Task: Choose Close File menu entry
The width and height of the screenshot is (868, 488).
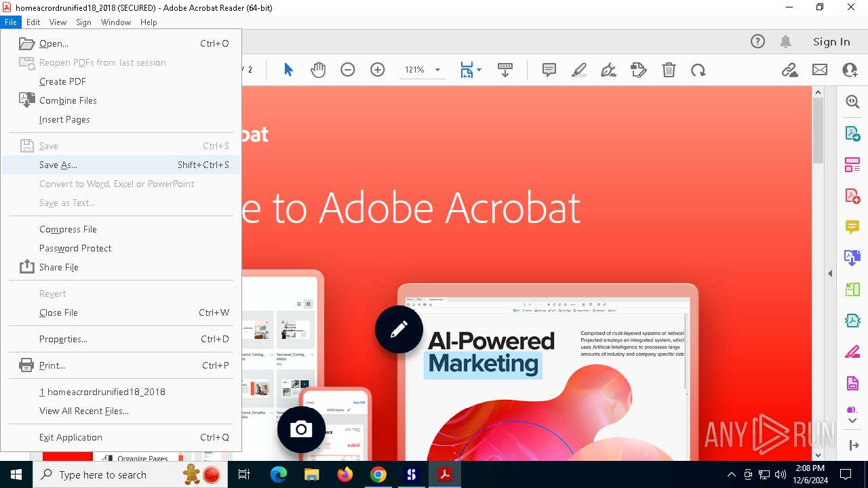Action: 121,312
